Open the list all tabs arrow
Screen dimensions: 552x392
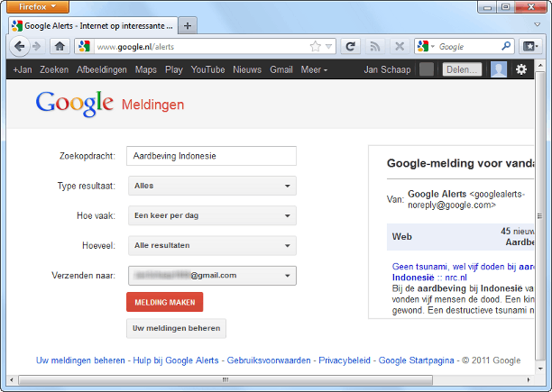[x=538, y=24]
